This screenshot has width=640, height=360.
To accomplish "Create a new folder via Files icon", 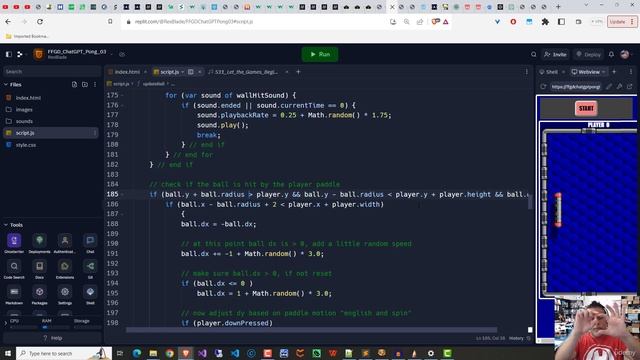I will tap(85, 84).
